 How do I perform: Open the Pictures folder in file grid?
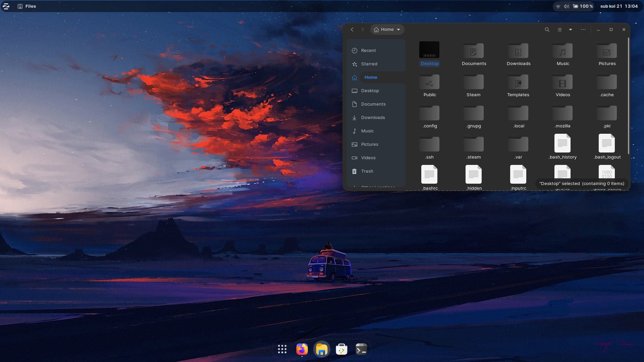607,51
